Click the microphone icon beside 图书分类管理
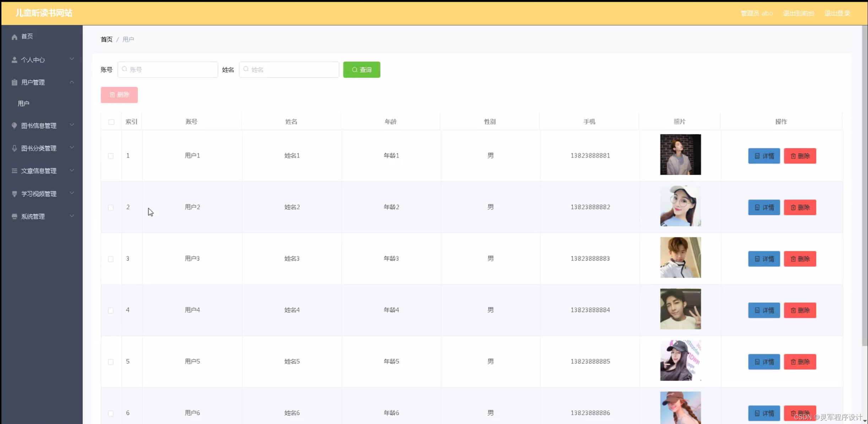This screenshot has width=868, height=424. (x=14, y=148)
